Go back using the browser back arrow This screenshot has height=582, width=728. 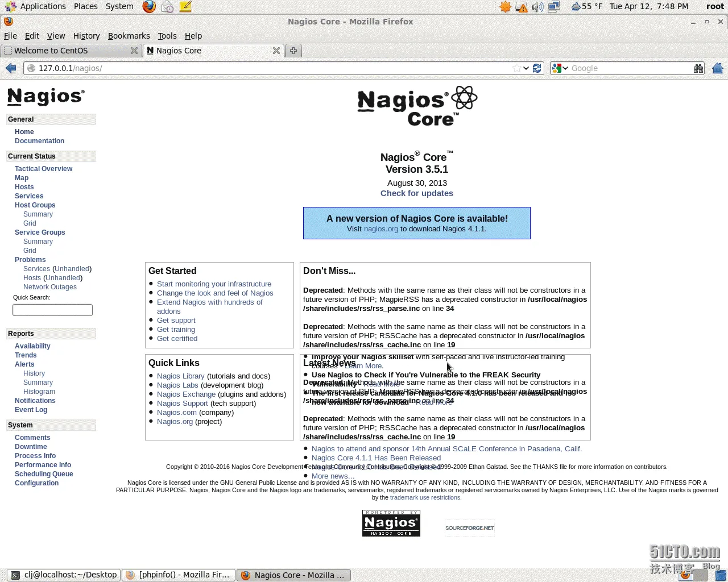(x=11, y=68)
